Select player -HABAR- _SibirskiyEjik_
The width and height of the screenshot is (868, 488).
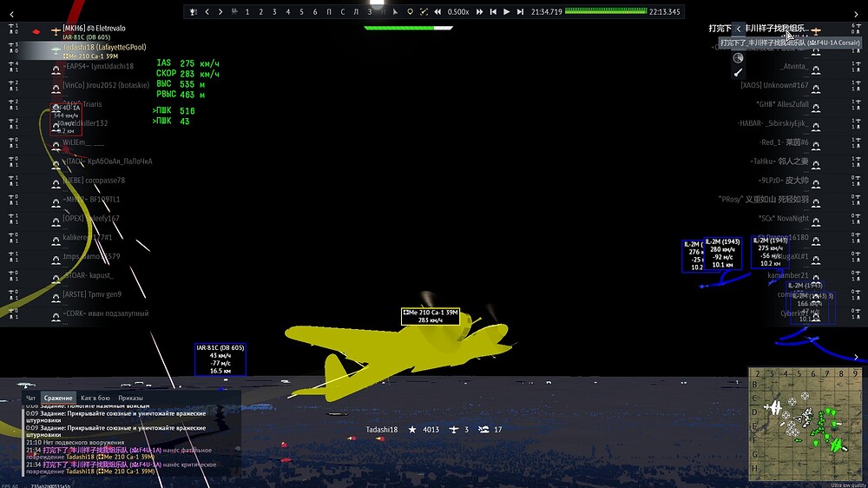coord(773,123)
